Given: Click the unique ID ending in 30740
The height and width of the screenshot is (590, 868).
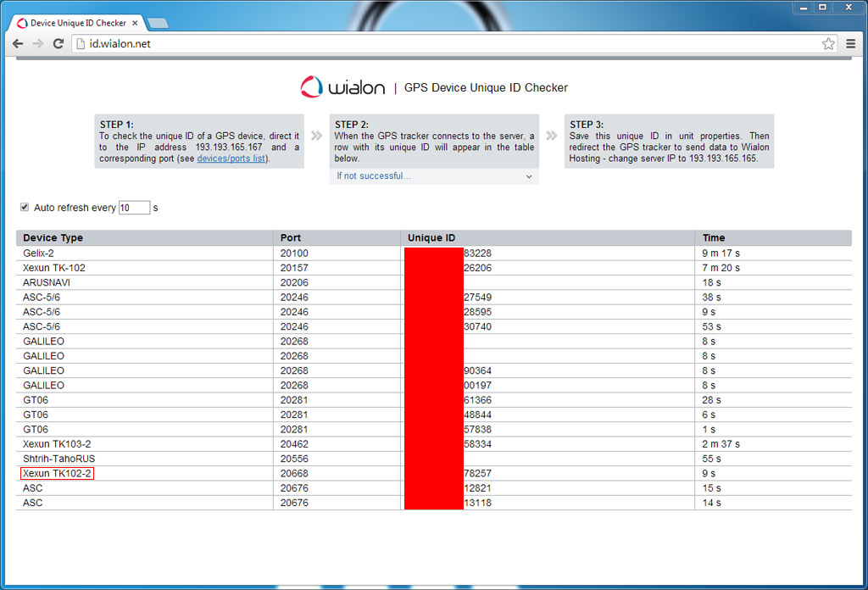Looking at the screenshot, I should tap(478, 326).
